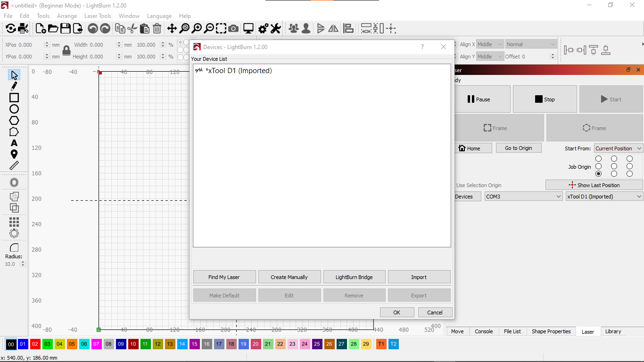
Task: Open the COM3 port dropdown
Action: [x=524, y=197]
